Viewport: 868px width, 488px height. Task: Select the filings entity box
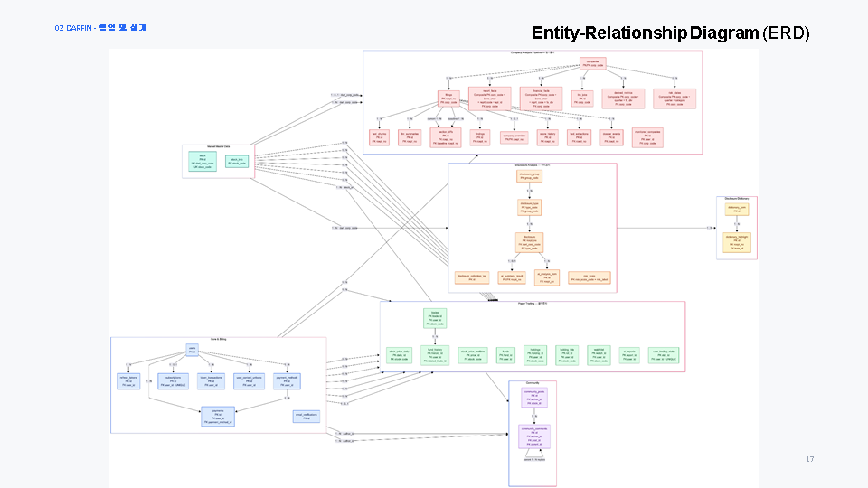coord(448,99)
